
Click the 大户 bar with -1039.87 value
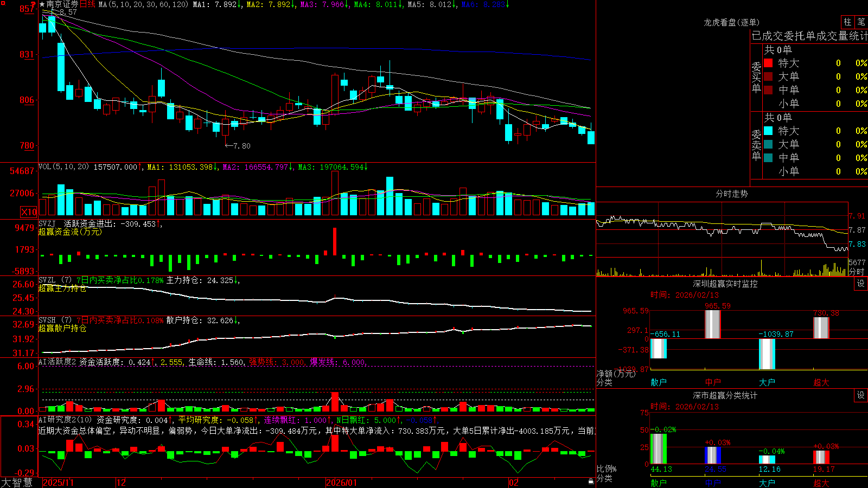(767, 354)
